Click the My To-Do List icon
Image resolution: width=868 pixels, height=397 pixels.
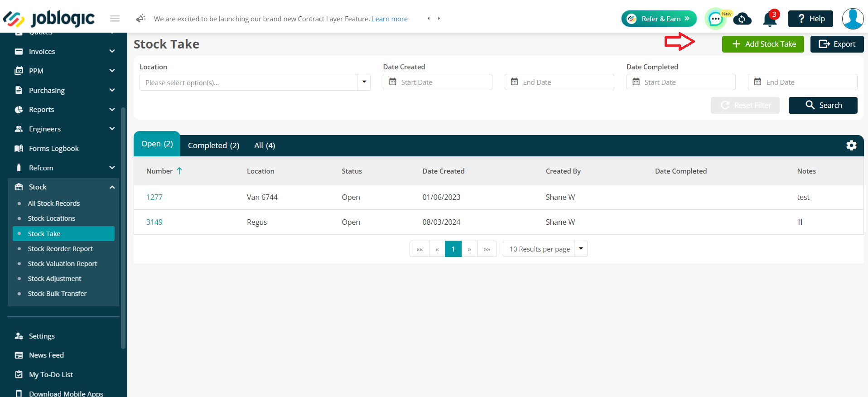click(19, 374)
